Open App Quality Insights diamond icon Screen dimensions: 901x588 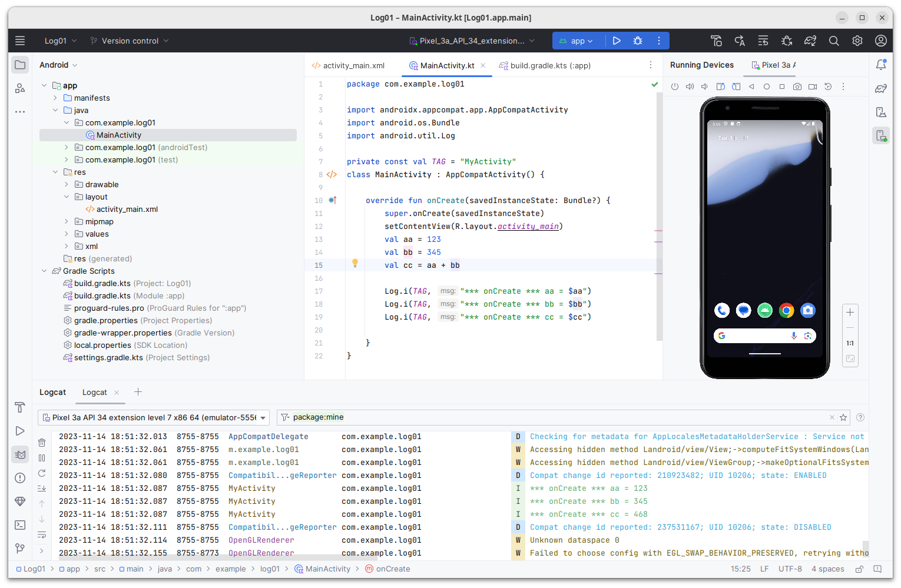20,501
